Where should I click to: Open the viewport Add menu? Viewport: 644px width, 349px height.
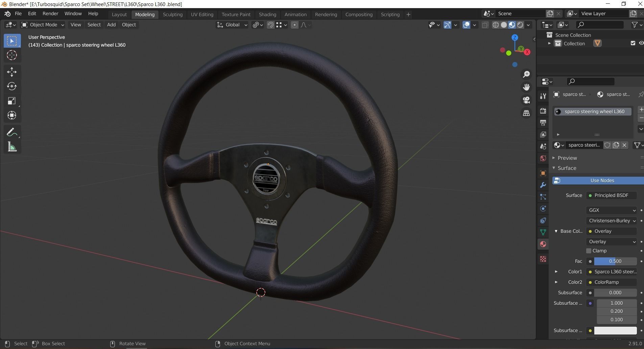point(111,25)
